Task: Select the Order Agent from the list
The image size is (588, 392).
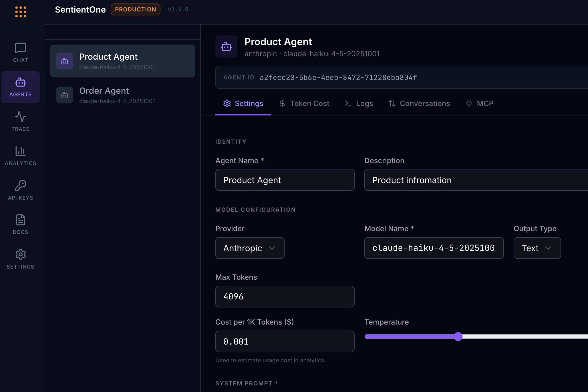Action: tap(122, 95)
